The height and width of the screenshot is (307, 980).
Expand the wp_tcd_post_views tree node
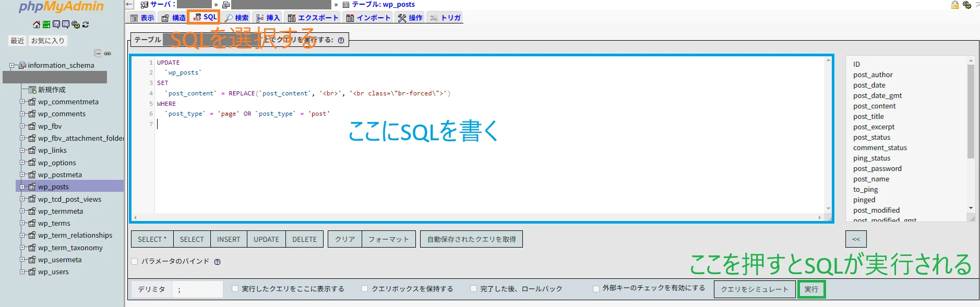(x=22, y=199)
